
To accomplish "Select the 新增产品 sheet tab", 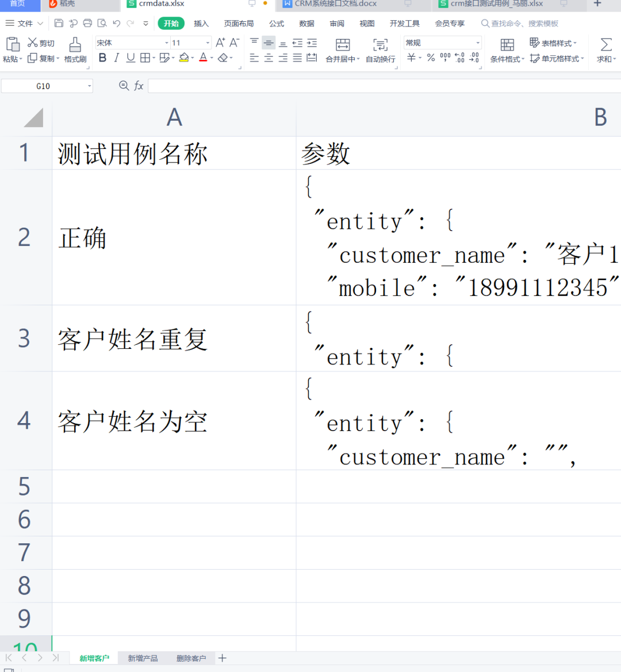I will click(143, 658).
